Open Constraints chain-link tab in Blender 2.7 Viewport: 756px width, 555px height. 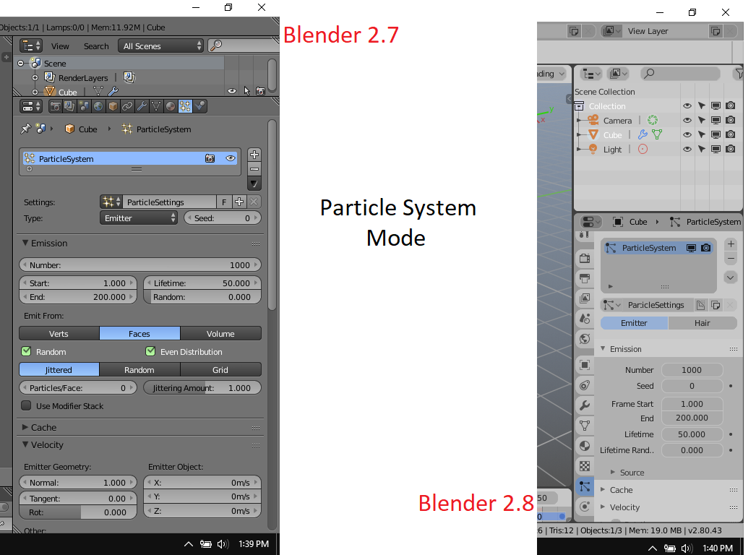[127, 106]
